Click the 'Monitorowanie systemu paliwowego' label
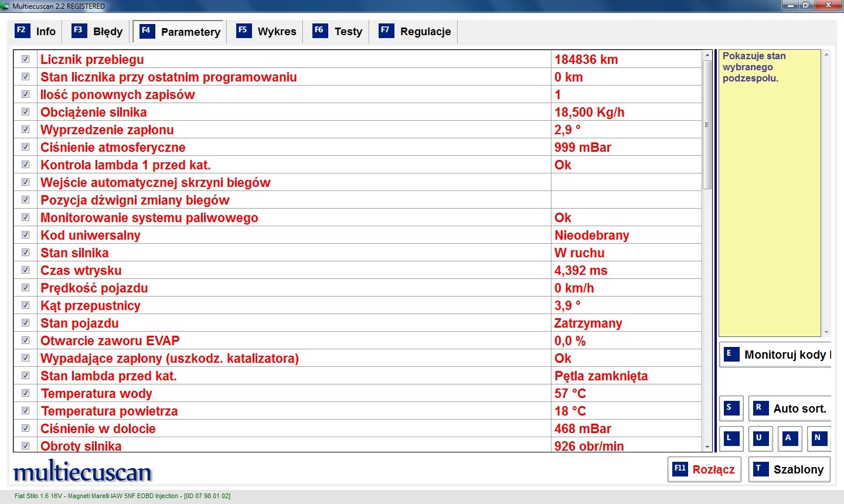The image size is (844, 504). 149,217
